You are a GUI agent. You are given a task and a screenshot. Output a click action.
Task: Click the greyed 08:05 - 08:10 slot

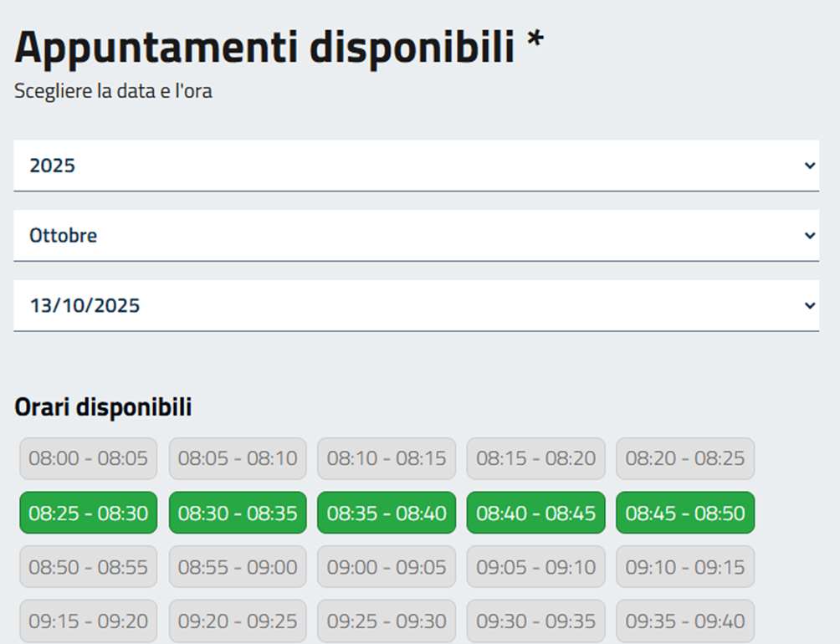click(x=238, y=458)
